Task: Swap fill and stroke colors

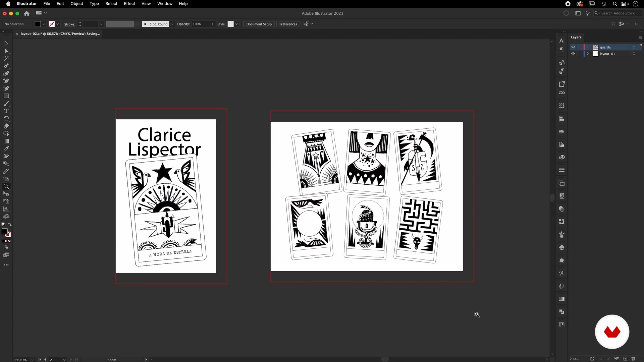Action: pos(10,225)
